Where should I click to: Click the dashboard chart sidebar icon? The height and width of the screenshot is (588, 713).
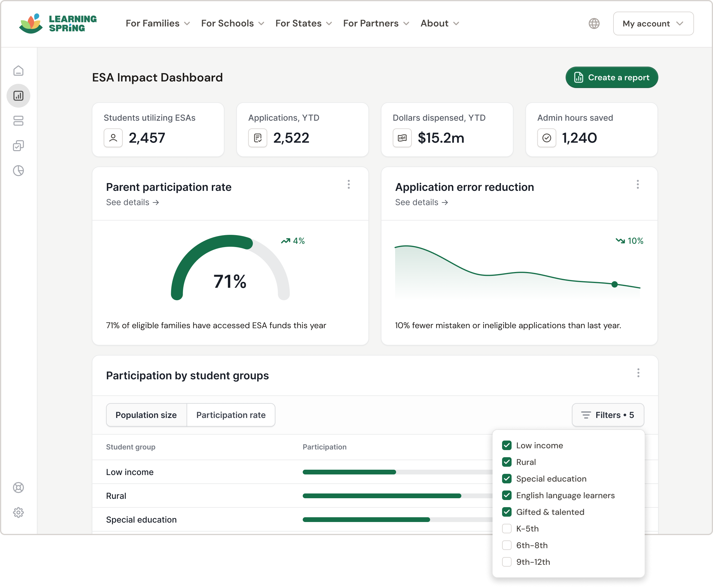pos(18,96)
